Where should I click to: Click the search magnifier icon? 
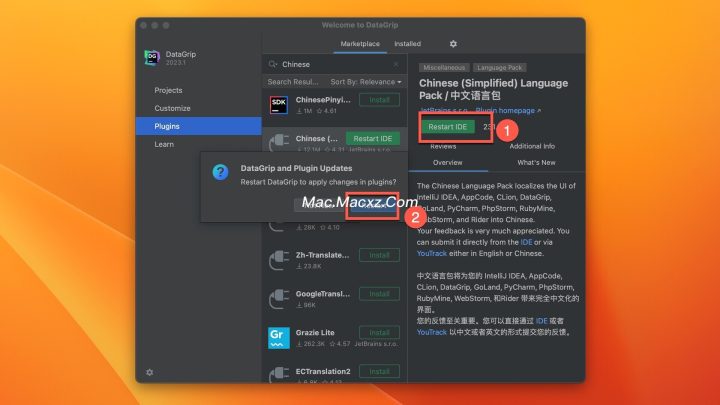273,64
